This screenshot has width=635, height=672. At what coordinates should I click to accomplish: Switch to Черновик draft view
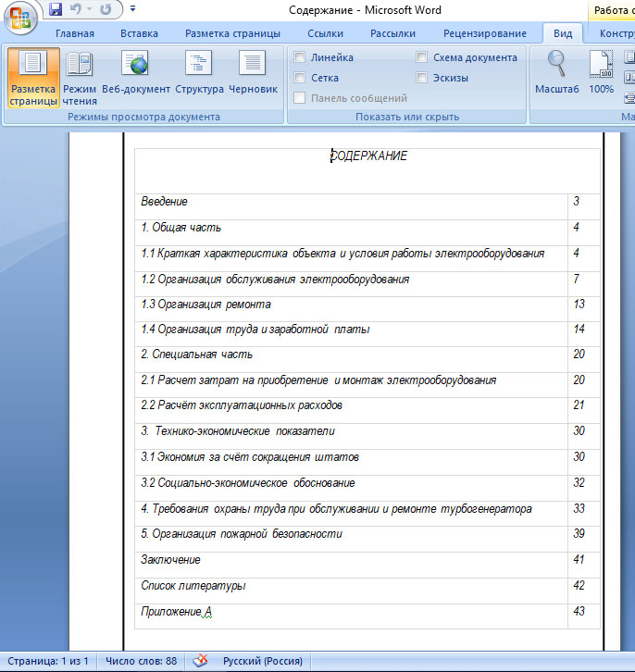pos(254,77)
